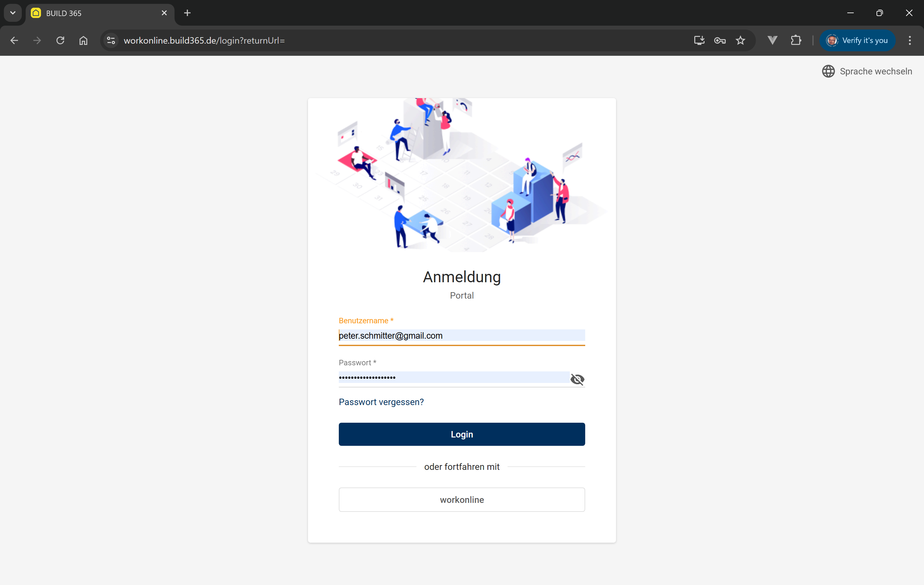The image size is (924, 585).
Task: Click the Passwort vergessen? link
Action: [x=381, y=402]
